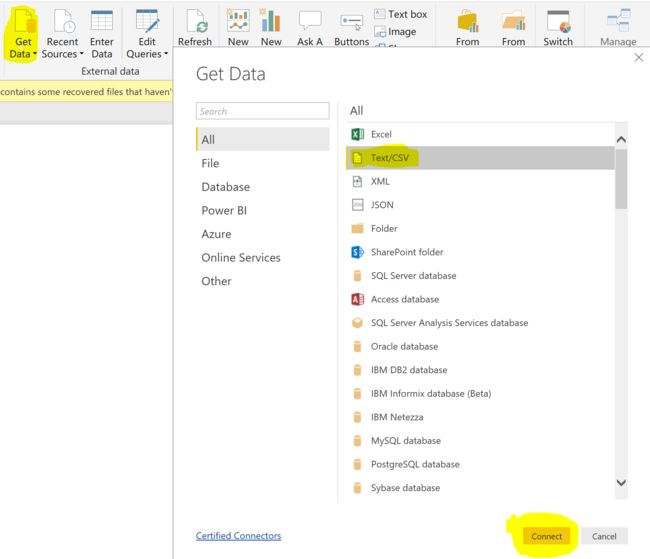Click the scroll down arrow in the list
This screenshot has width=650, height=559.
click(621, 483)
